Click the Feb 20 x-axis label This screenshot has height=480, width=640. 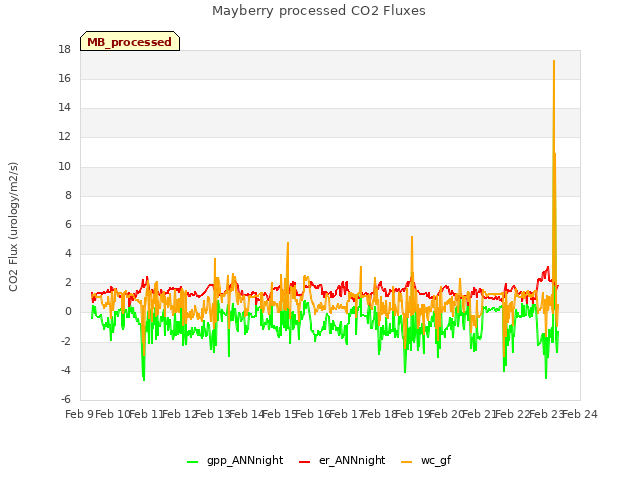[x=446, y=414]
